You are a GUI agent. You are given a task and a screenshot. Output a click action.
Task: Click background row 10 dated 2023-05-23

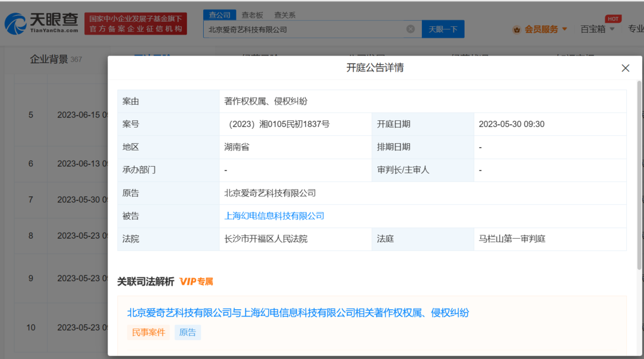pyautogui.click(x=62, y=328)
